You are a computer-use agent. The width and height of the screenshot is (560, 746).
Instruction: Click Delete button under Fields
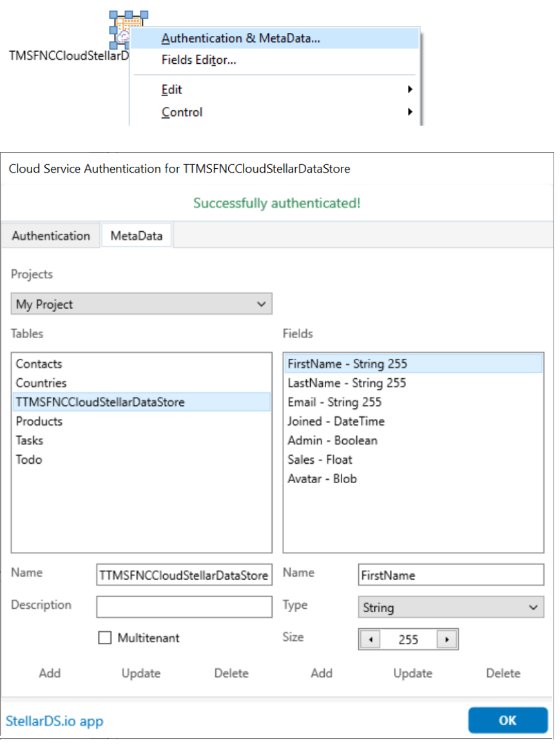click(503, 673)
